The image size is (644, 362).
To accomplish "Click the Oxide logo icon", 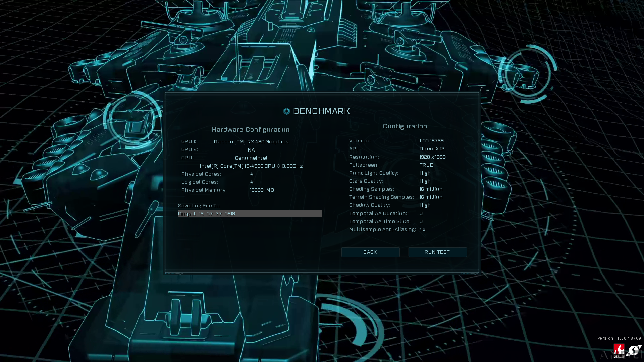I will 619,351.
